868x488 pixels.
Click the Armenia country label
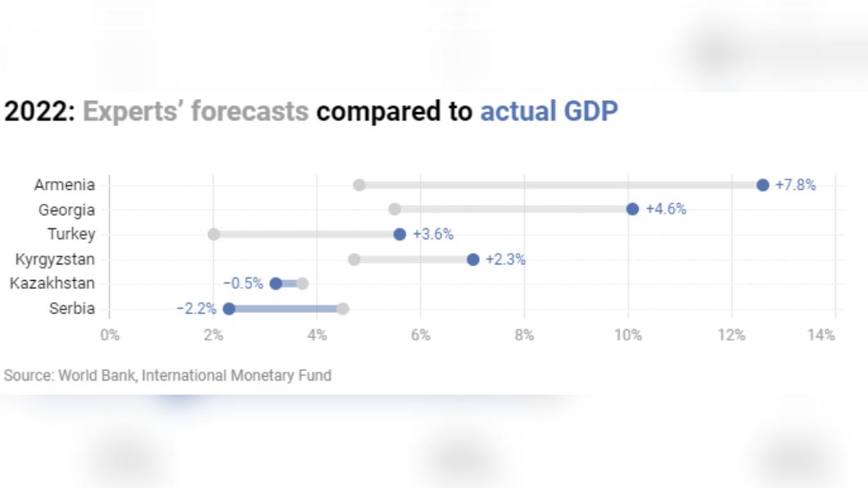coord(65,185)
